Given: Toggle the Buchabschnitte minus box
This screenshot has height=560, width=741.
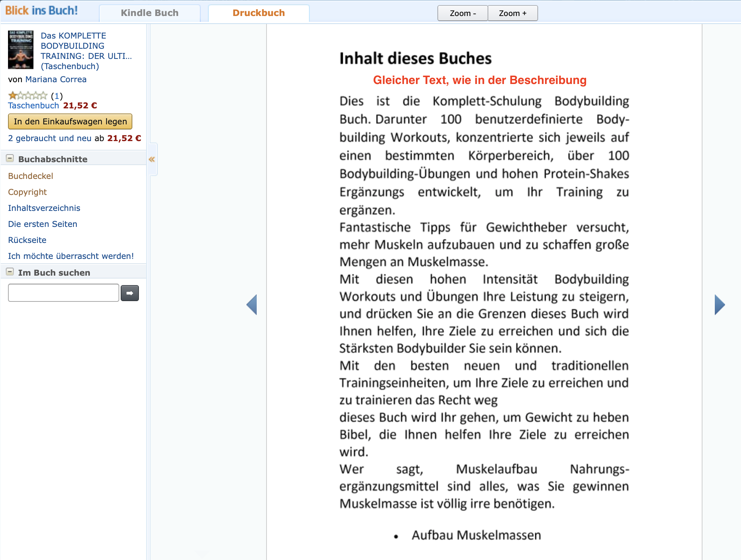Looking at the screenshot, I should (x=10, y=158).
